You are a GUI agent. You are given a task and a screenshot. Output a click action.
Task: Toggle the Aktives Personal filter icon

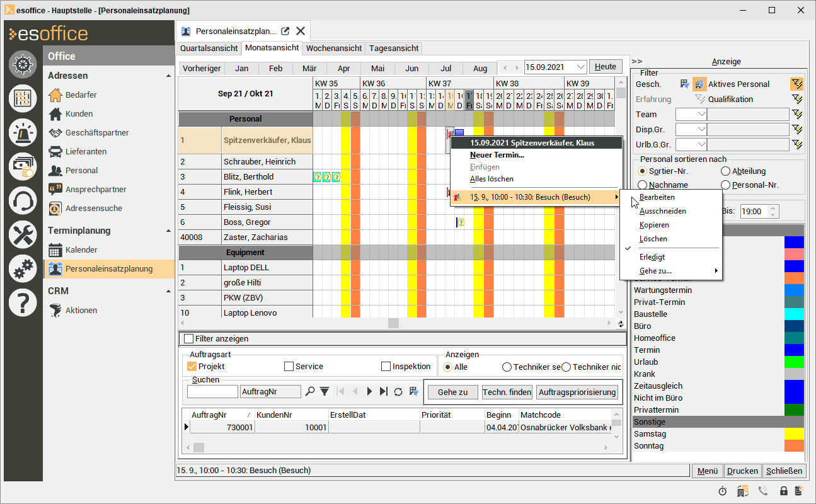click(699, 84)
